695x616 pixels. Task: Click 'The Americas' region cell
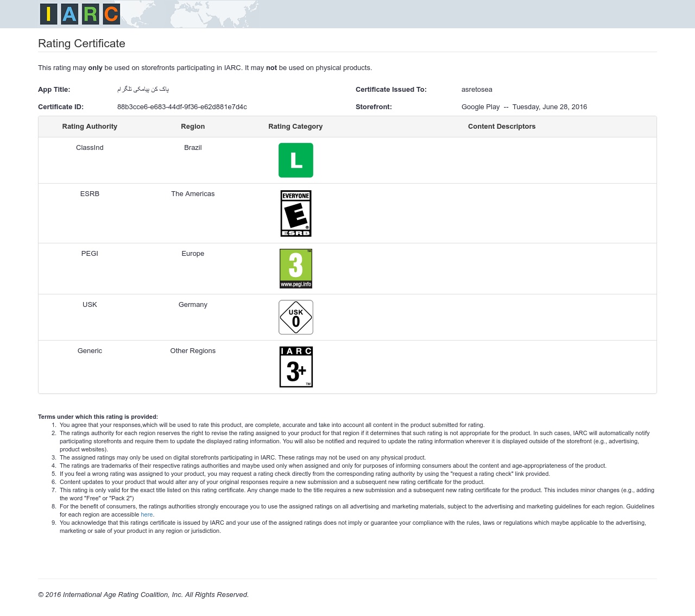click(x=193, y=194)
